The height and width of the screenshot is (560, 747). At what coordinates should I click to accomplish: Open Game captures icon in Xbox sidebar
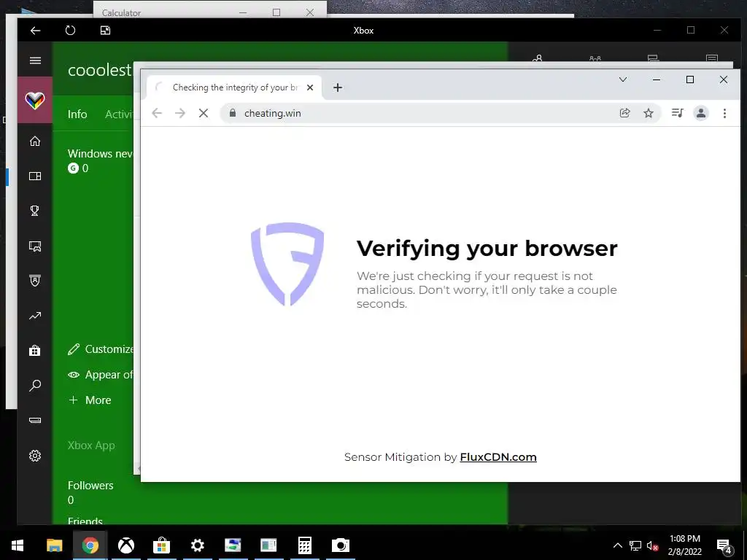click(35, 246)
